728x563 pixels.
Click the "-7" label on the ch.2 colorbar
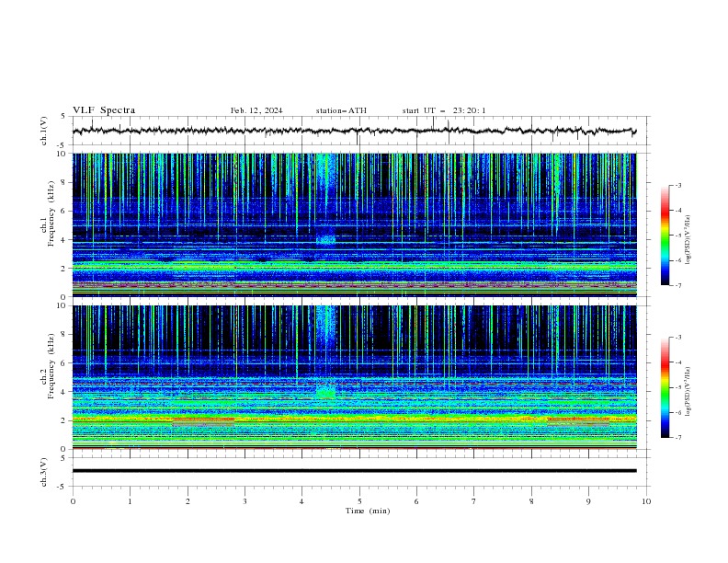(677, 438)
